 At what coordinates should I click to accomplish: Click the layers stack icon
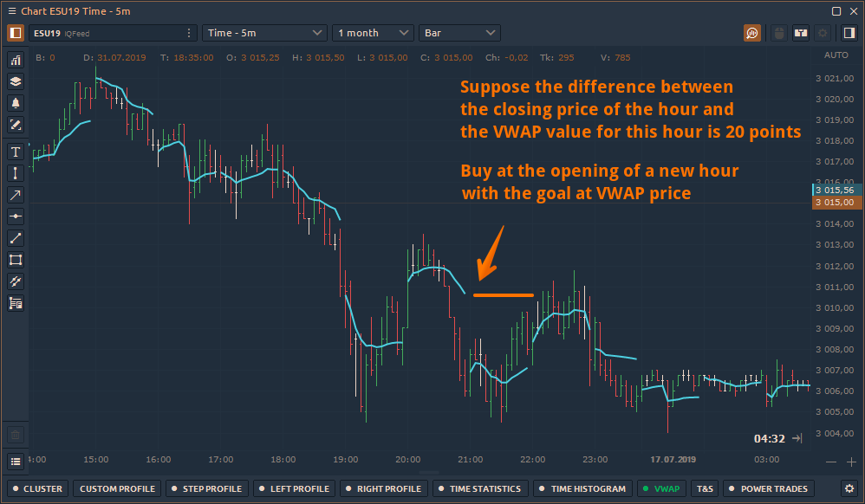[16, 81]
